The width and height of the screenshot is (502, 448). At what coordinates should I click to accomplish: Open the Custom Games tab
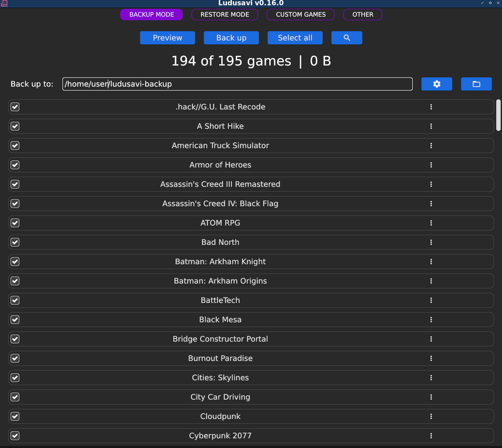[x=300, y=15]
